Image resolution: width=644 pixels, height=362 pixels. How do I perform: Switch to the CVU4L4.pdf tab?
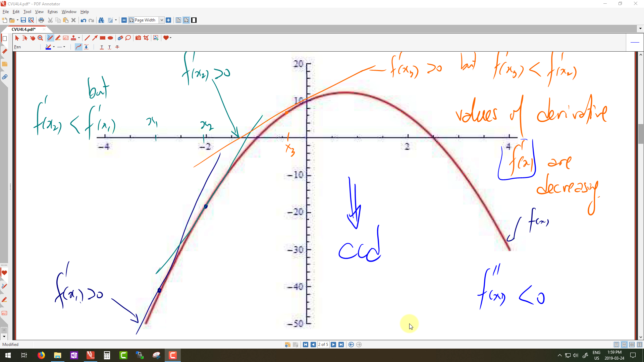[23, 29]
